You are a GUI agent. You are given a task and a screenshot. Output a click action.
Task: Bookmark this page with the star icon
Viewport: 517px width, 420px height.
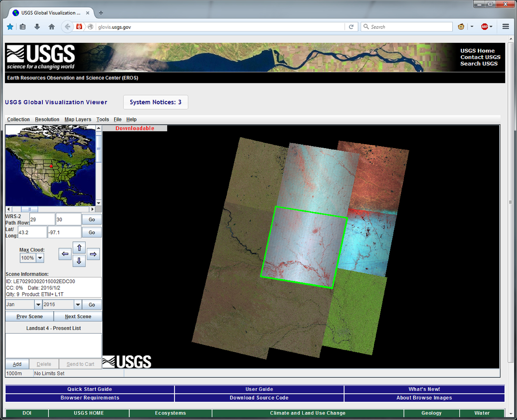tap(10, 27)
